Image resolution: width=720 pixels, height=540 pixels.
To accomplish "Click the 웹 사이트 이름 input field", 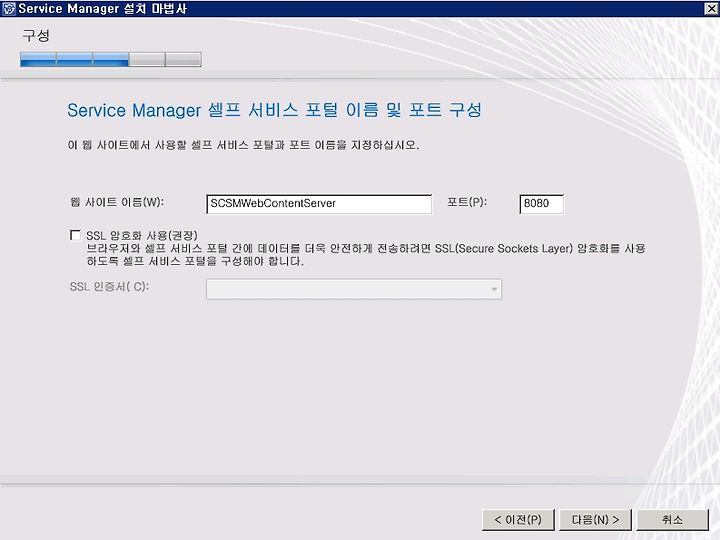I will pos(319,203).
